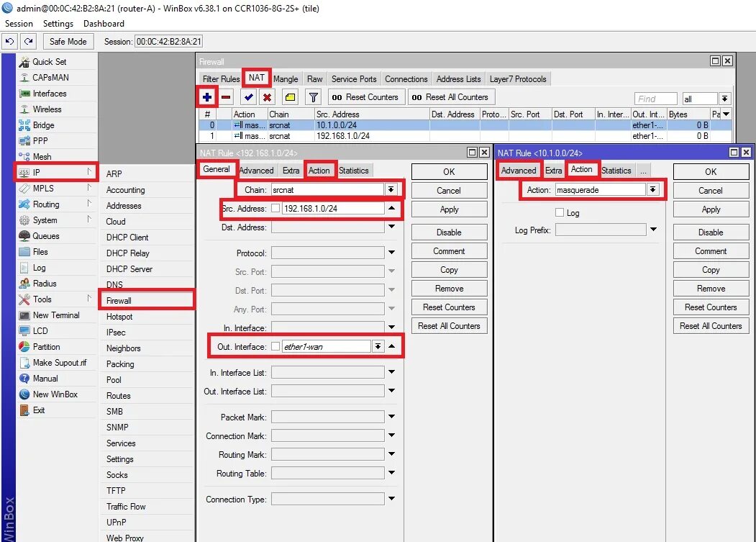Click the red X disable rule icon
This screenshot has height=542, width=756.
pos(267,97)
